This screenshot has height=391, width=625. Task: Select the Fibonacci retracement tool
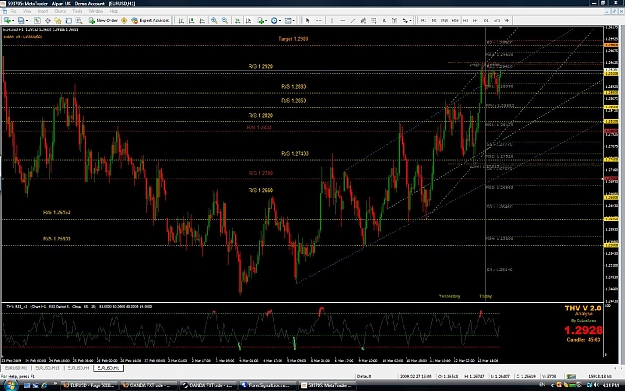point(373,20)
